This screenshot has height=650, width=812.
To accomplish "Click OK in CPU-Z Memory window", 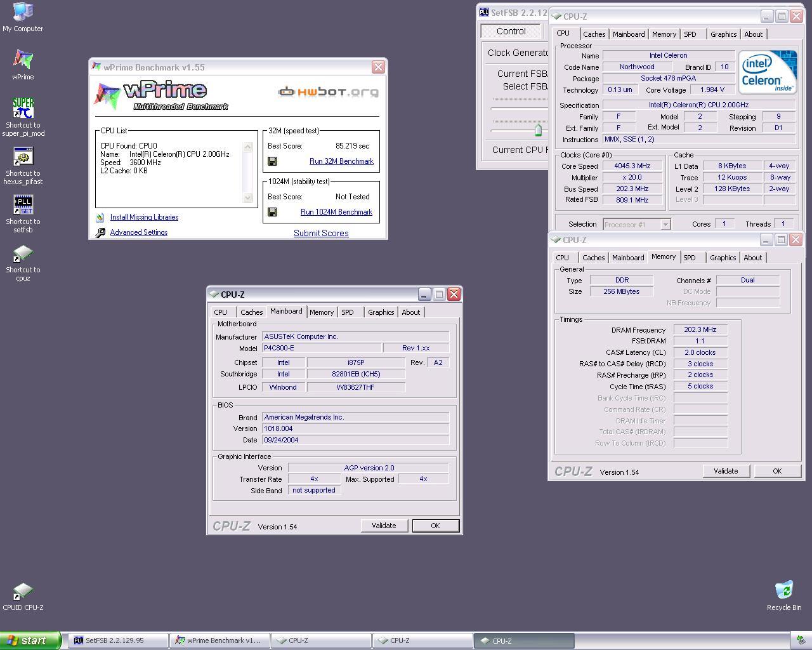I will pos(777,471).
